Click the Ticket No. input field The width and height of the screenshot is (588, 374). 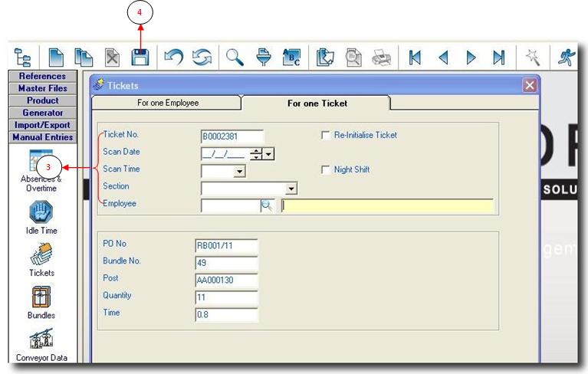click(x=232, y=136)
